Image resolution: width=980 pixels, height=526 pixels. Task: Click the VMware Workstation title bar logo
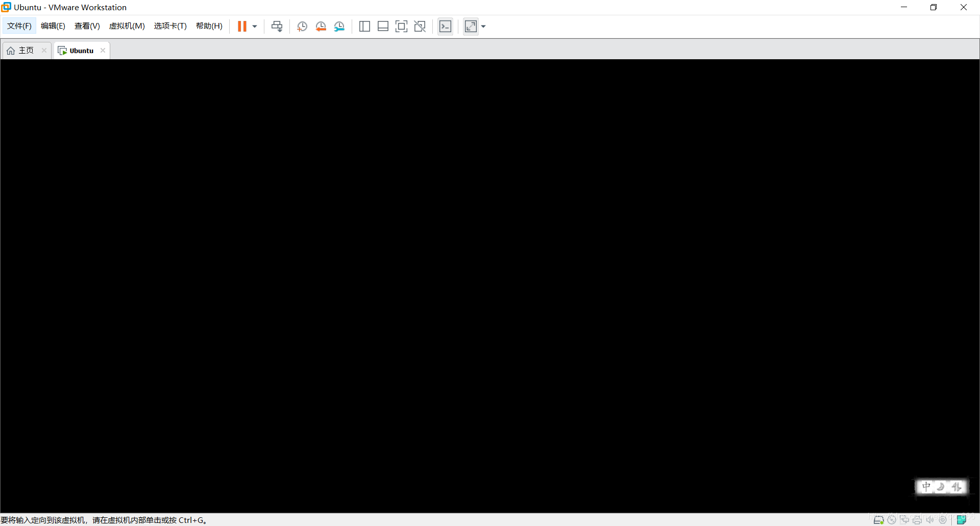point(6,7)
